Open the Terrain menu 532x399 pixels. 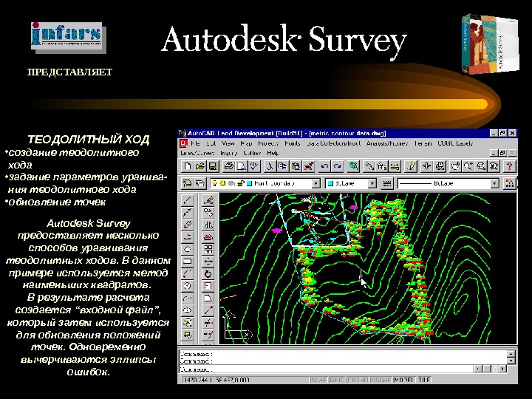(423, 143)
